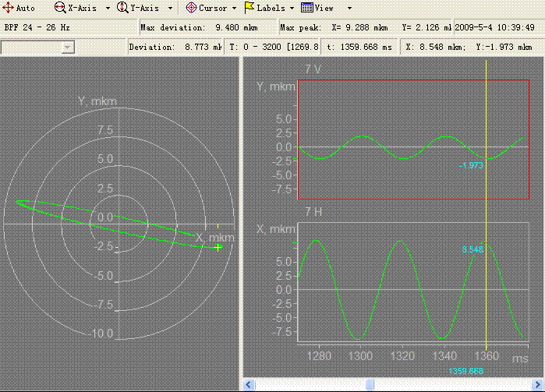Click the '7 V' channel title
545x392 pixels.
click(313, 69)
